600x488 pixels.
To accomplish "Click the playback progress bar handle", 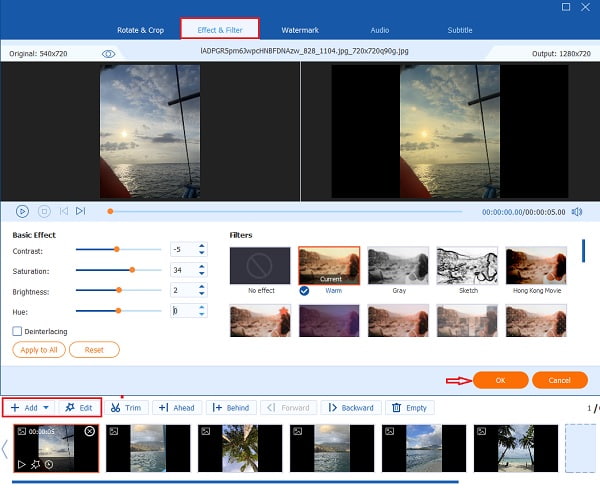I will click(x=110, y=211).
